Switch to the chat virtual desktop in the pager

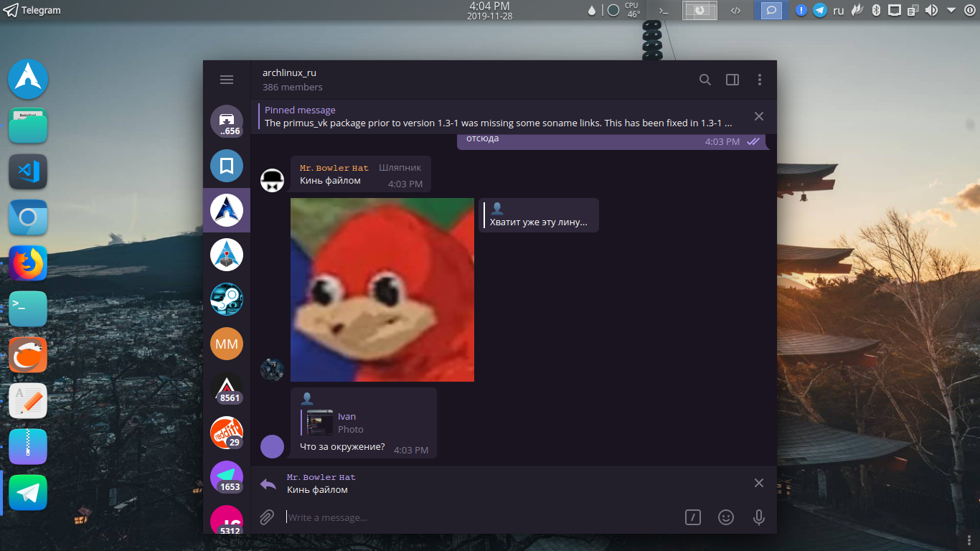[x=771, y=10]
